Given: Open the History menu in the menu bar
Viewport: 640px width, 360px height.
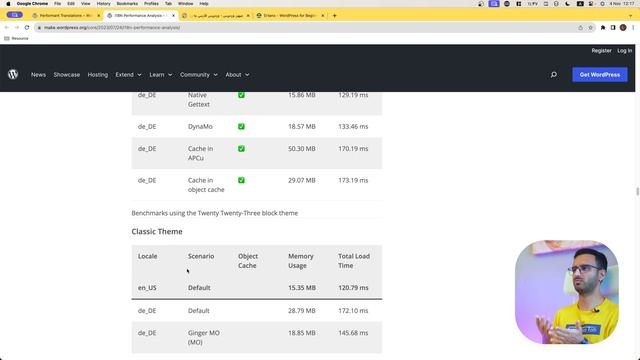Looking at the screenshot, I should 103,4.
